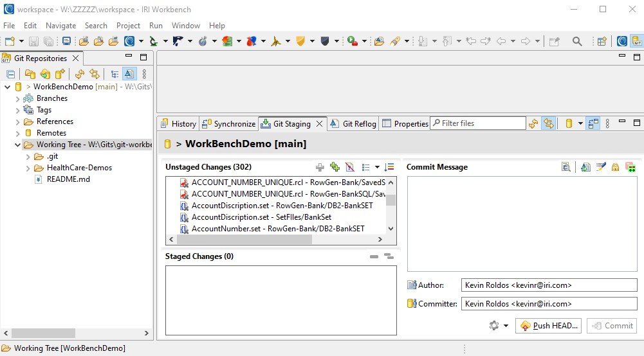Add selected files to index (gray plus)
This screenshot has width=644, height=356.
(x=320, y=167)
